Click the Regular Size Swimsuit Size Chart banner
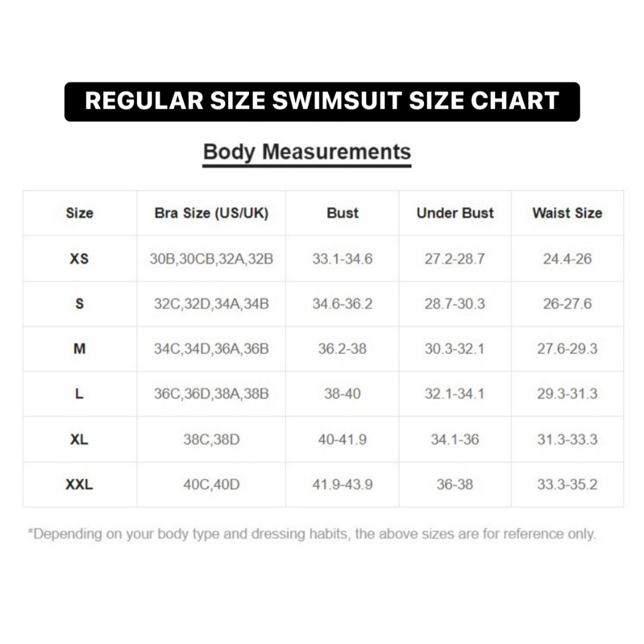 click(322, 101)
